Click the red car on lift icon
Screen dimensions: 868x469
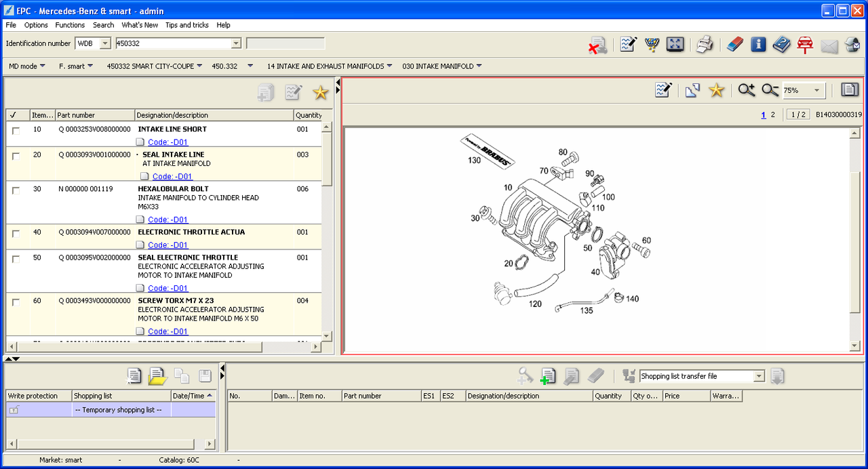pos(805,45)
